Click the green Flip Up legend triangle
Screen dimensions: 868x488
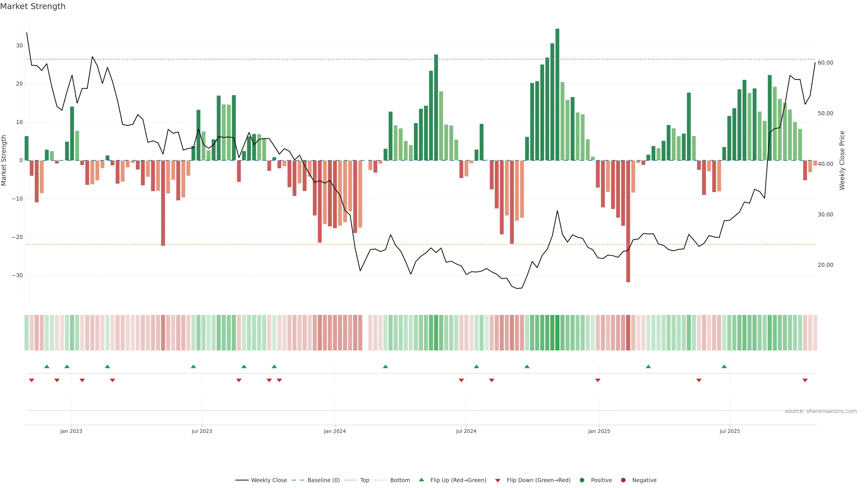tap(421, 480)
